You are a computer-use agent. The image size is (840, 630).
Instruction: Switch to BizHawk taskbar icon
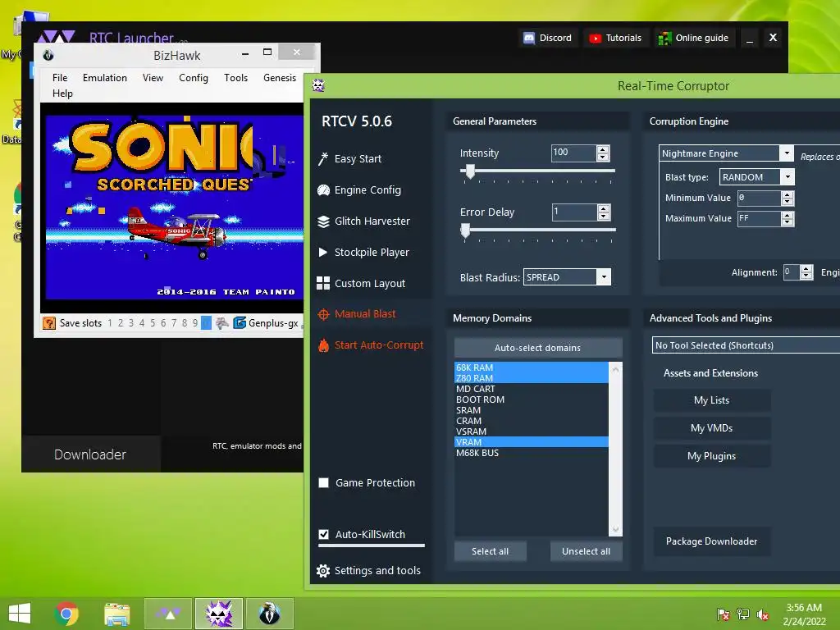click(x=270, y=614)
